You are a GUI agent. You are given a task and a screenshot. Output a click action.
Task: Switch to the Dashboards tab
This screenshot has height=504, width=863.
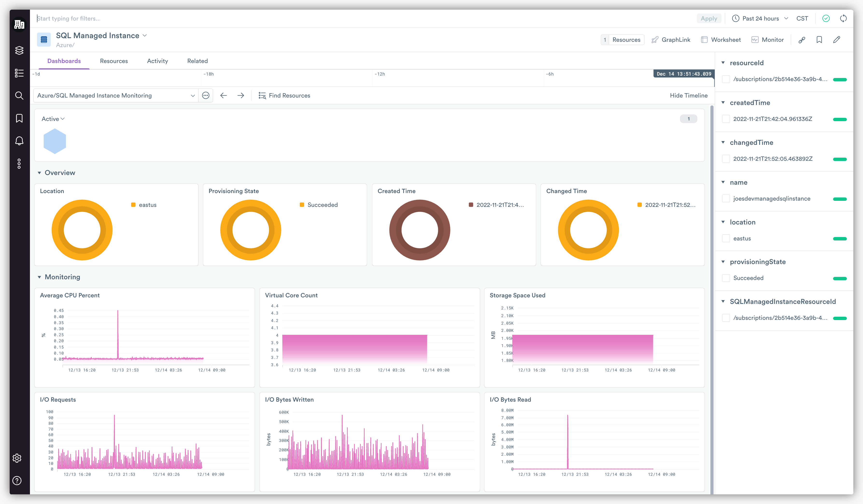(64, 61)
